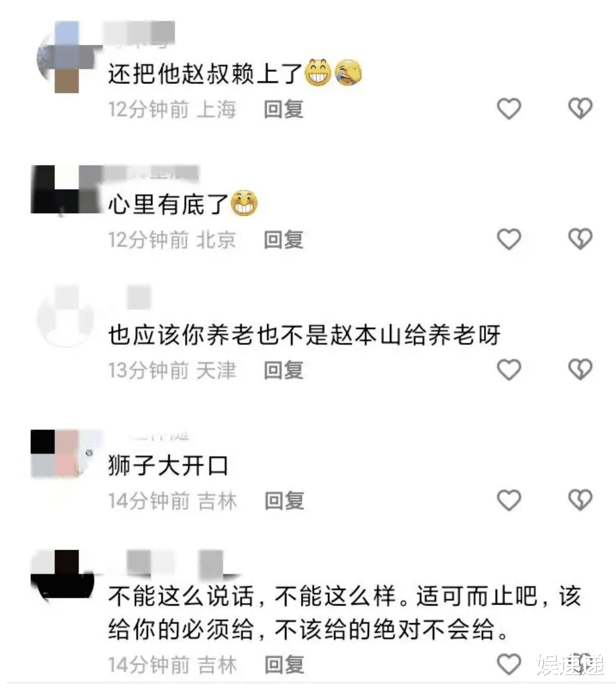Open avatar of the bottom Jilin commenter

[x=63, y=575]
